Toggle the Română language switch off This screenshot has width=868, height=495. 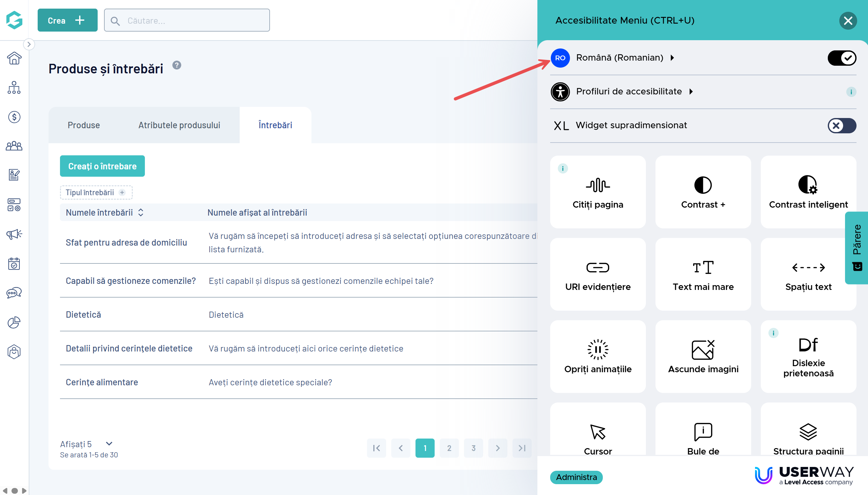pyautogui.click(x=842, y=58)
